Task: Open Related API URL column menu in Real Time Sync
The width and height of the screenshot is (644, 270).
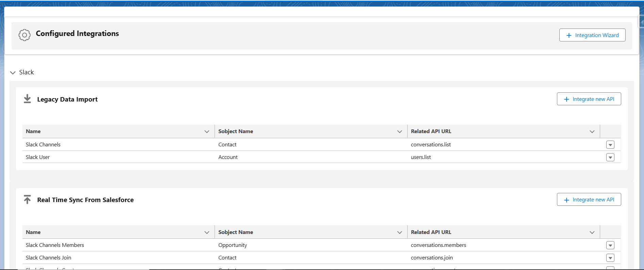Action: point(592,232)
